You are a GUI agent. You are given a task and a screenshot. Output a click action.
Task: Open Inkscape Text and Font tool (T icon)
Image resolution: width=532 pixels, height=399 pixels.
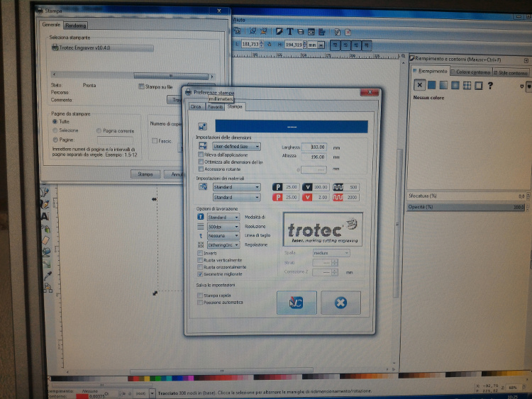click(289, 31)
